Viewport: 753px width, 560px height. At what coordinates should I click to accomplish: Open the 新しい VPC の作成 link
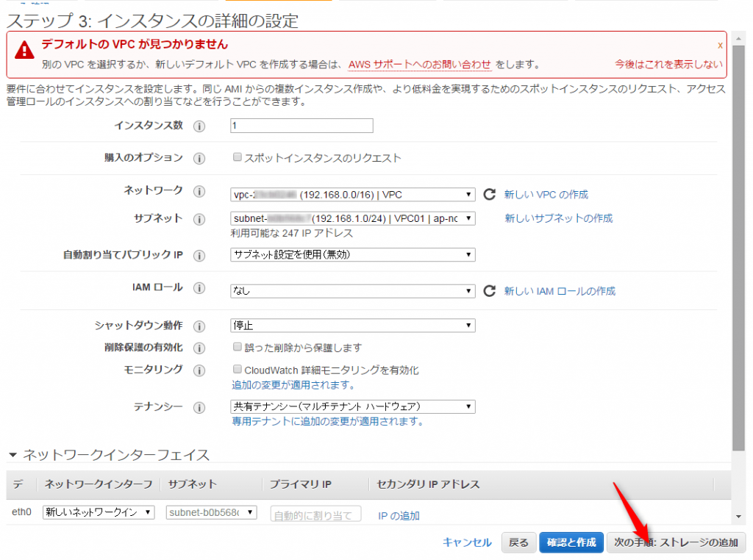pyautogui.click(x=546, y=195)
